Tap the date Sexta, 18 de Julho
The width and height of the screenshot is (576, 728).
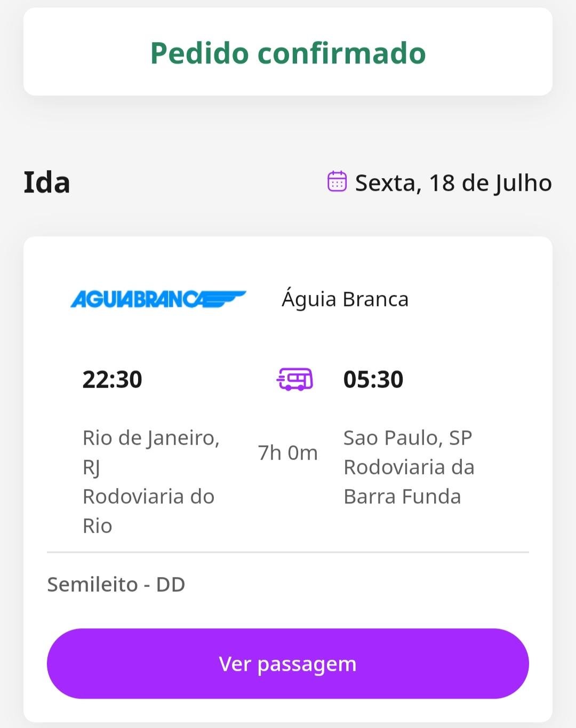(x=453, y=183)
